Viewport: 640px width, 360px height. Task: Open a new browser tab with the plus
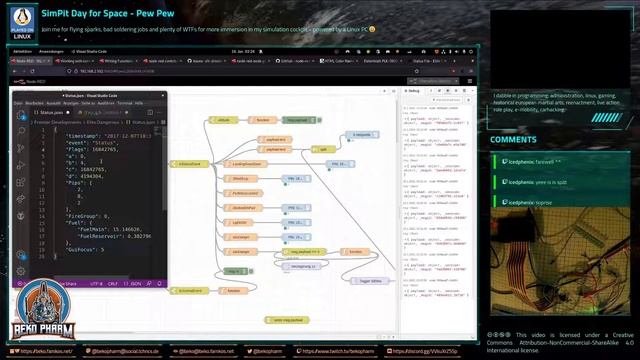(x=454, y=61)
